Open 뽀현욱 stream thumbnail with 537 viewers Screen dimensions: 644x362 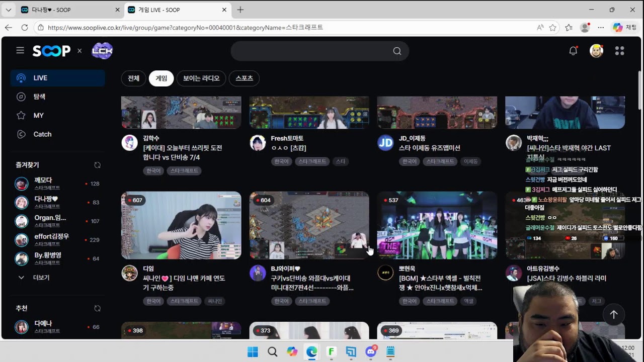[437, 225]
